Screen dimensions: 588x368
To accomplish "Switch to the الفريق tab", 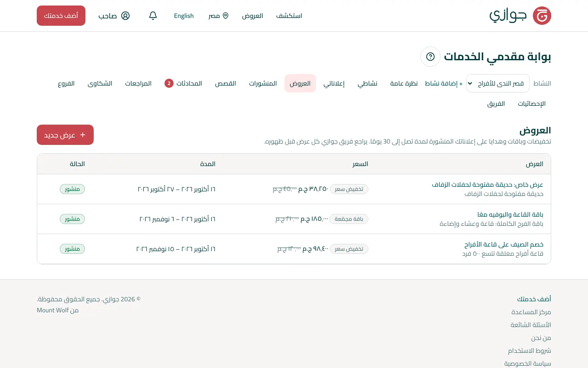I will [496, 103].
